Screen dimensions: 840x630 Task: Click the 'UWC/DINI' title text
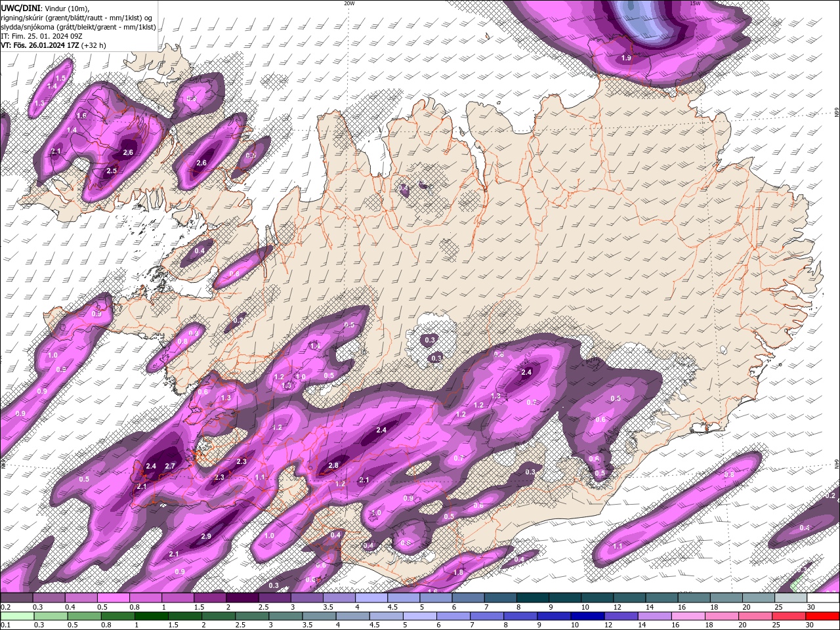(20, 8)
